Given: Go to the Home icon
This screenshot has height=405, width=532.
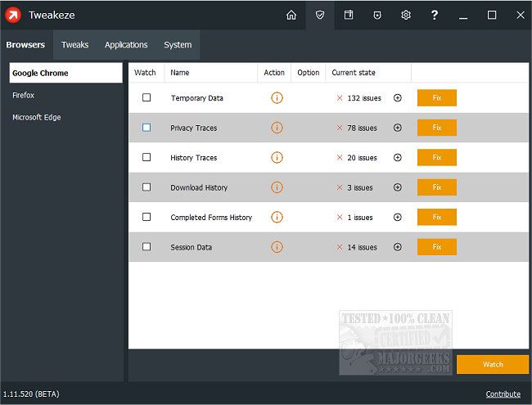Looking at the screenshot, I should [291, 15].
